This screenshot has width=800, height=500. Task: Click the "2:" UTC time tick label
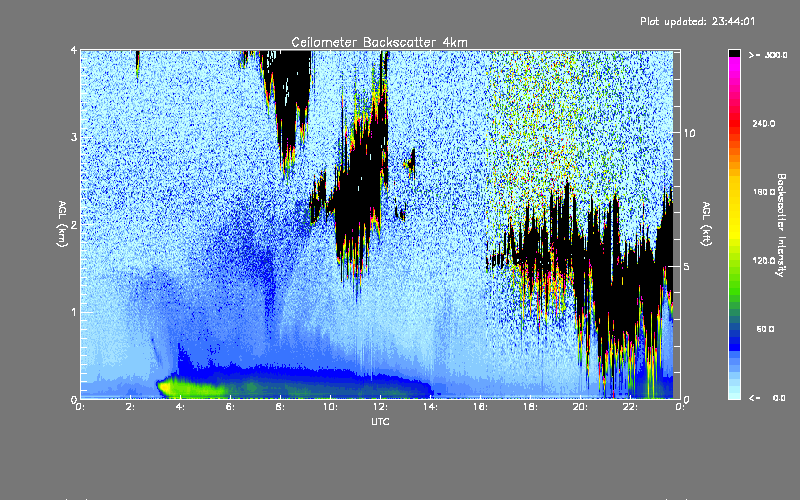coord(131,407)
